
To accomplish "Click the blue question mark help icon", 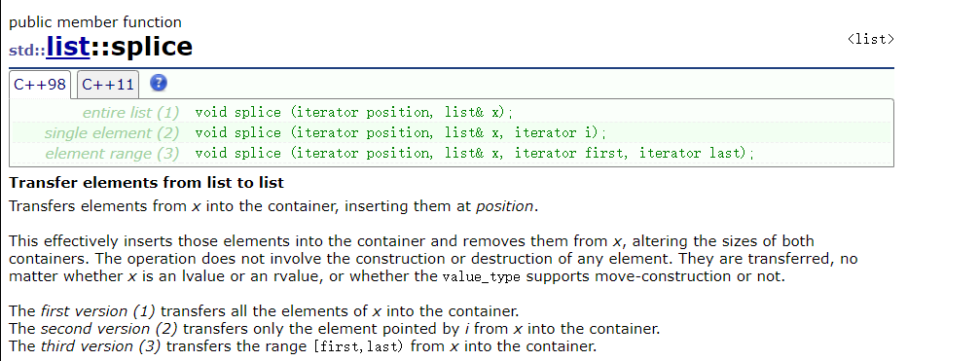I will coord(159,83).
